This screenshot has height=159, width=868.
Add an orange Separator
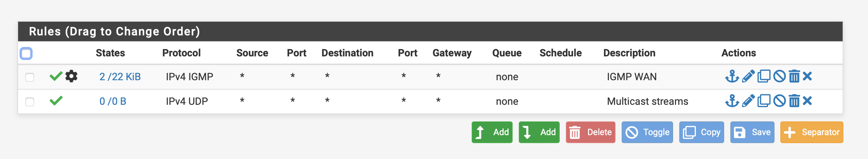812,132
